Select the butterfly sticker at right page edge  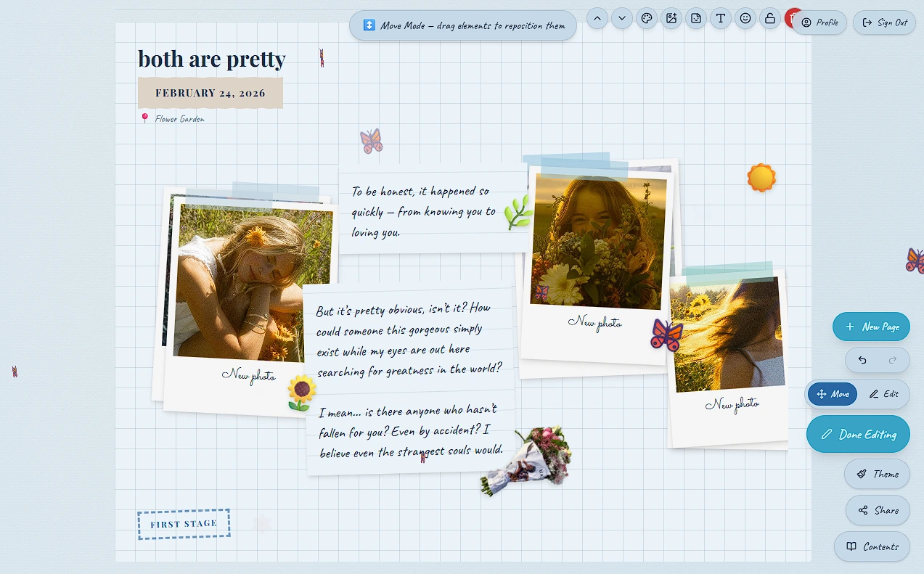click(x=915, y=261)
